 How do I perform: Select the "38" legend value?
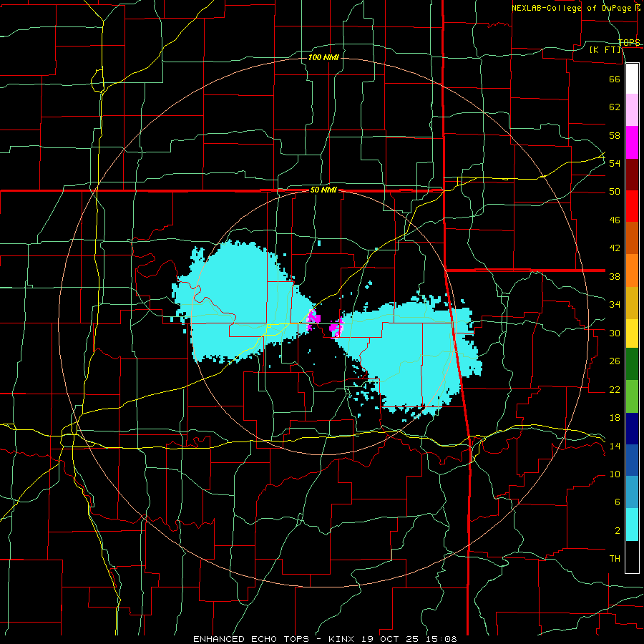click(x=615, y=276)
